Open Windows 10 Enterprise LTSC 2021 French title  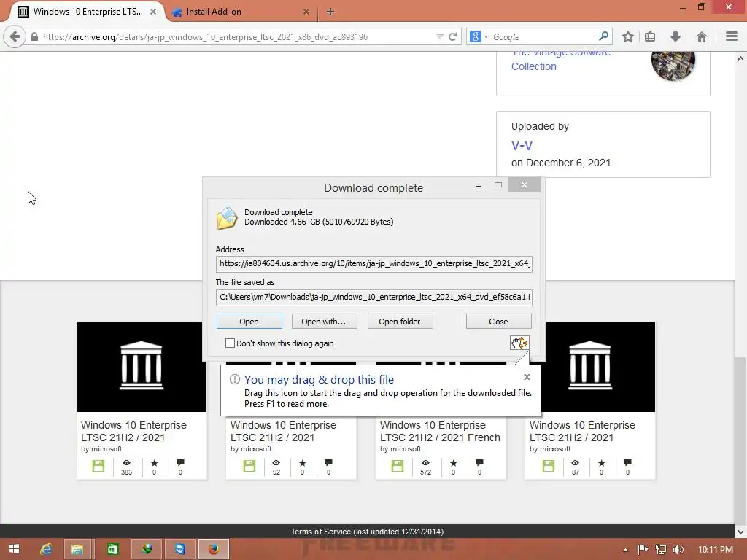[440, 432]
